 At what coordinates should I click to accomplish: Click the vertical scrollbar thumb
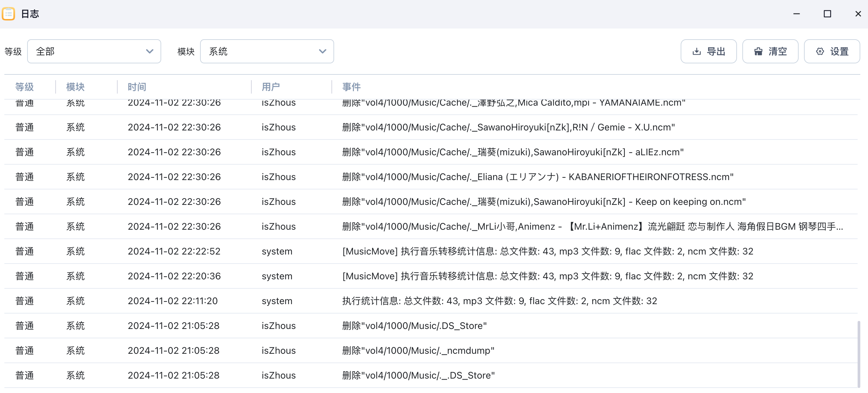pos(859,354)
